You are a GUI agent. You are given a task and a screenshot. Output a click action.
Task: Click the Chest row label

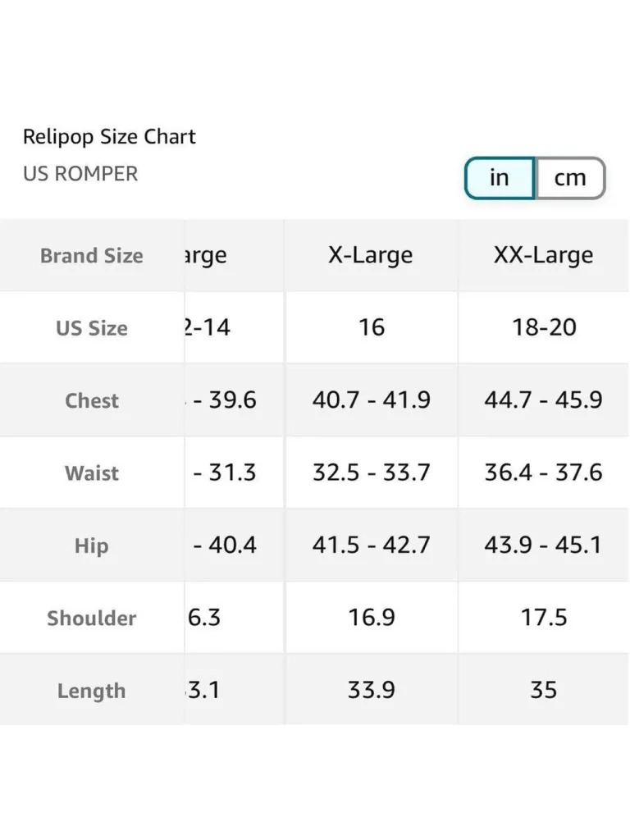pyautogui.click(x=92, y=400)
